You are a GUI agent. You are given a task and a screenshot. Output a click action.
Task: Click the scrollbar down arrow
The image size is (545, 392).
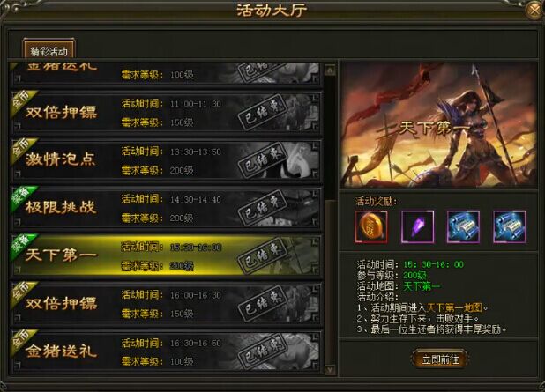click(330, 370)
